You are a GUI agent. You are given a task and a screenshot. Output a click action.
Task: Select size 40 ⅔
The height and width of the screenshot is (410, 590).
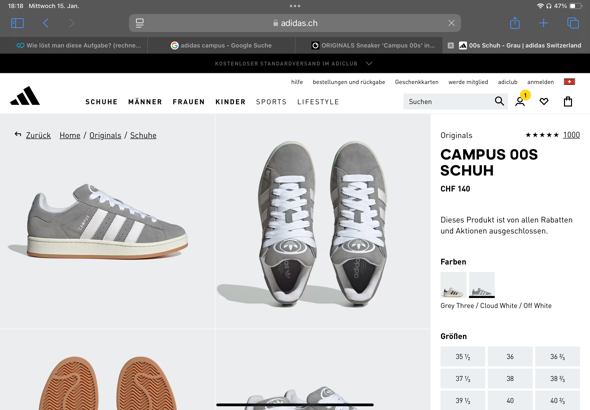557,401
